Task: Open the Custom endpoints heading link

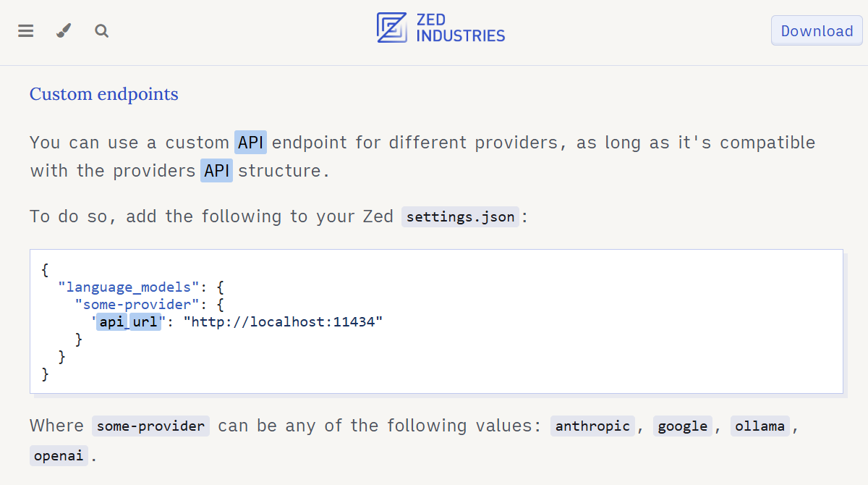Action: 103,94
